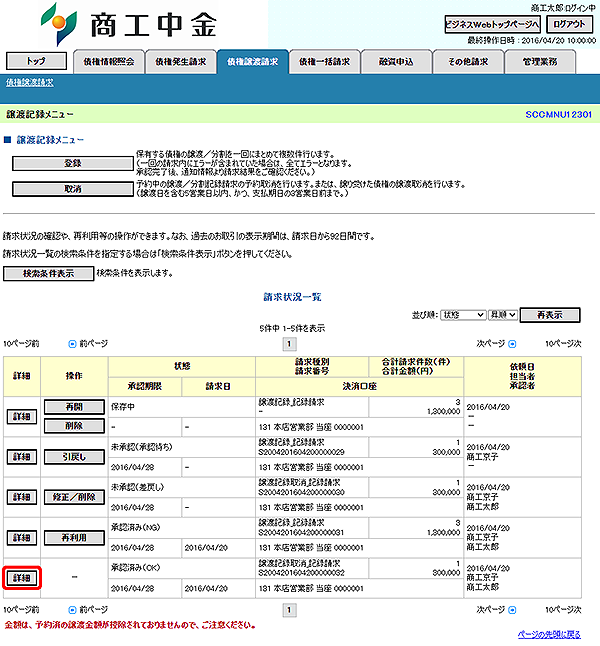This screenshot has height=646, width=600.
Task: Open 詳細 for the 未承認(差戻し) row
Action: pyautogui.click(x=22, y=497)
